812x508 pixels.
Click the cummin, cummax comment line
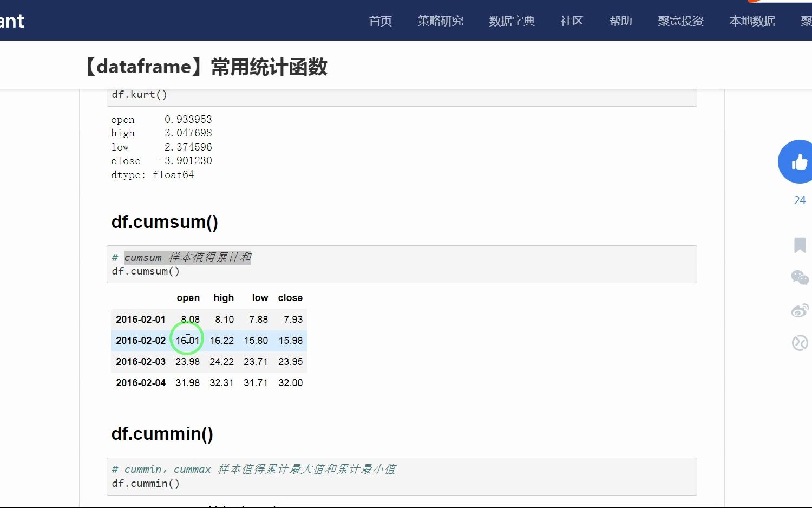254,469
